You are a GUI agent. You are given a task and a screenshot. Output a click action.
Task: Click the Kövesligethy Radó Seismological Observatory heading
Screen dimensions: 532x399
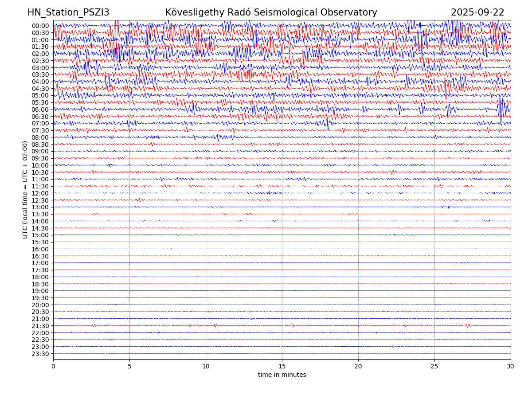point(271,12)
